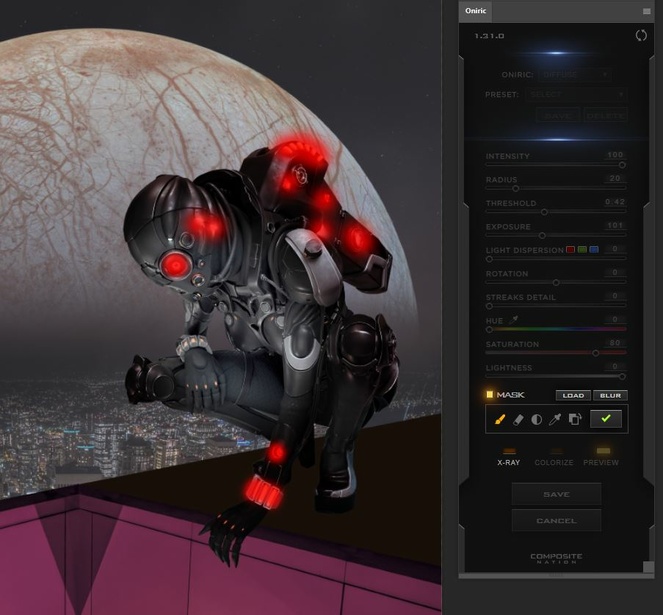Open the Oniric panel options menu
This screenshot has width=663, height=615.
tap(646, 11)
